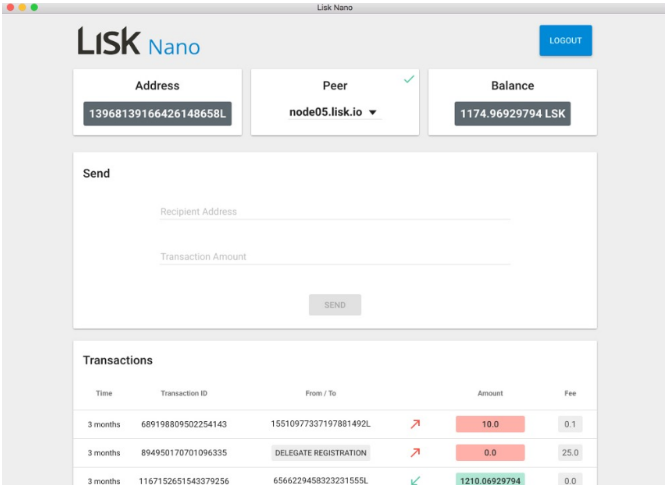Screen dimensions: 670x489
Task: Click transaction ID 689198809502254143
Action: point(184,424)
